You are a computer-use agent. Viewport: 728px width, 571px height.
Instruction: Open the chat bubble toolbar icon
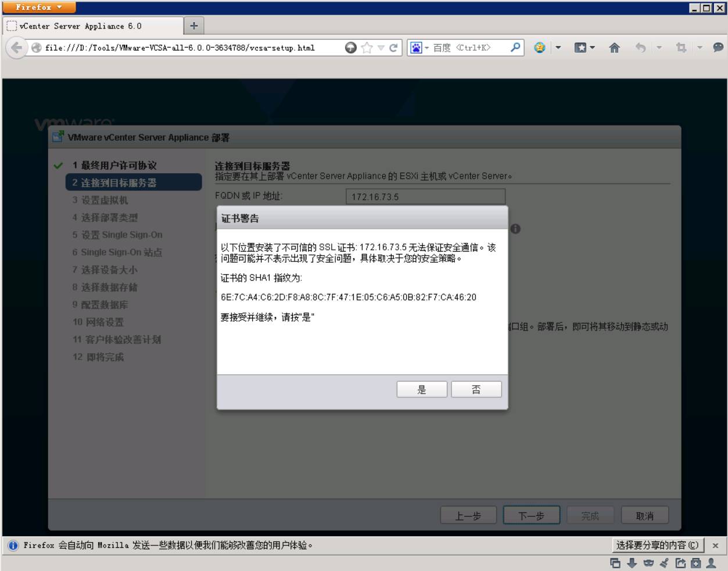(x=718, y=48)
